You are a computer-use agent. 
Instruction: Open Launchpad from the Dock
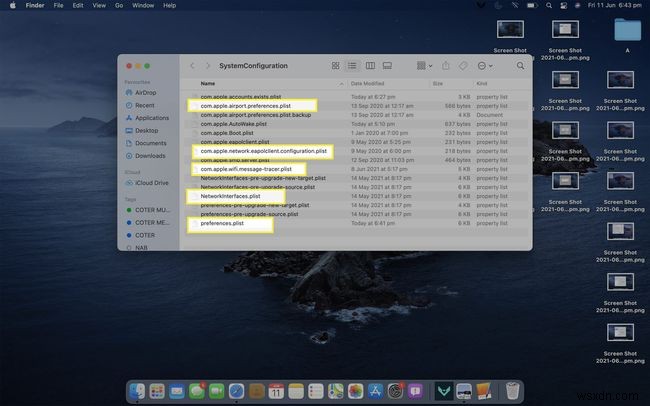click(157, 391)
